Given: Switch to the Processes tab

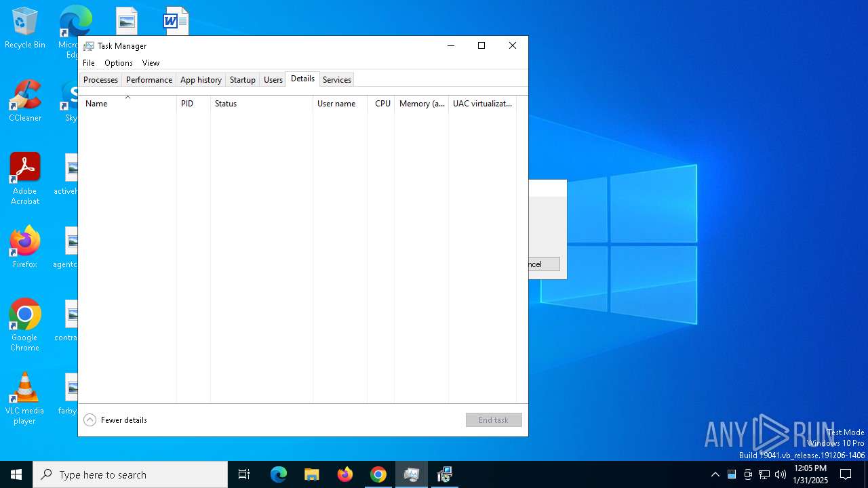Looking at the screenshot, I should click(x=100, y=80).
